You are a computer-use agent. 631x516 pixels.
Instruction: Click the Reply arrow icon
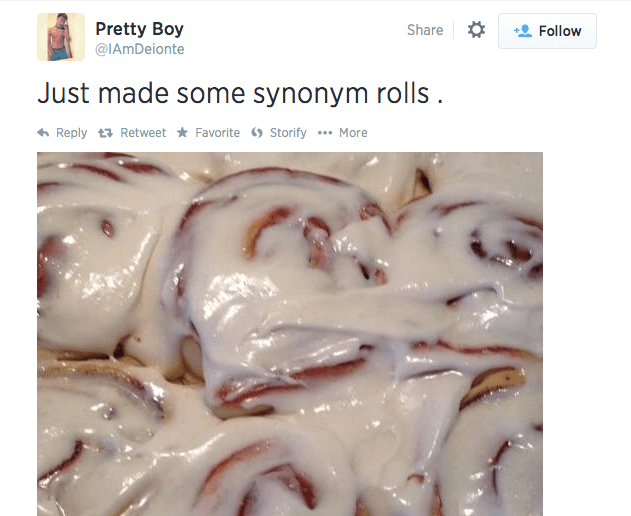pyautogui.click(x=43, y=133)
